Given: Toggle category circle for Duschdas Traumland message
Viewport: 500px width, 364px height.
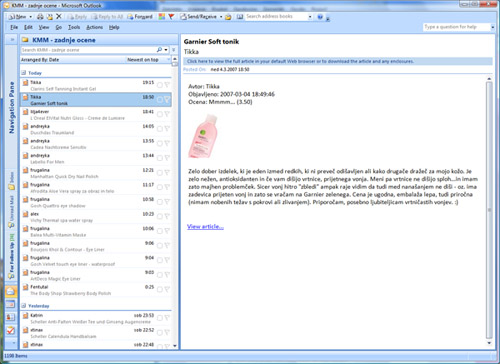Looking at the screenshot, I should point(160,129).
